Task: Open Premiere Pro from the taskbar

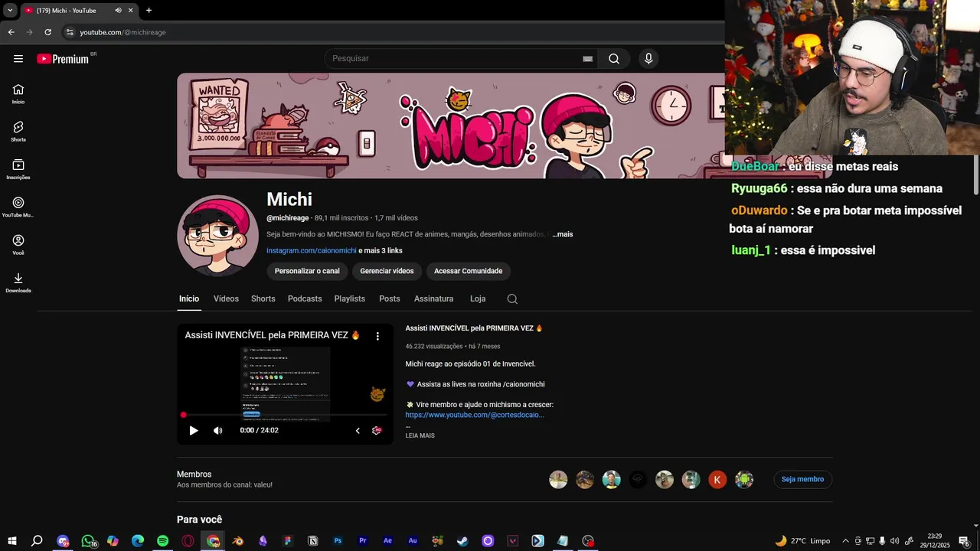Action: tap(363, 541)
